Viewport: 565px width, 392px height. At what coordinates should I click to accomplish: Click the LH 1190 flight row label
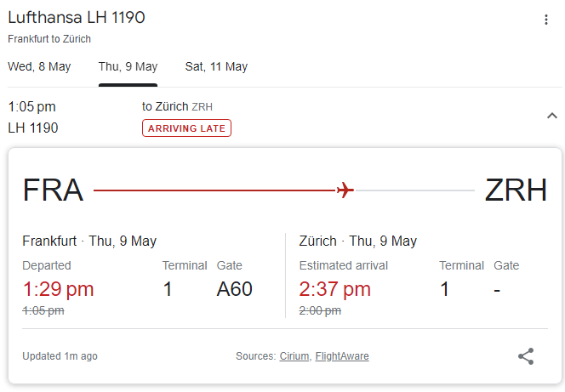pos(33,128)
